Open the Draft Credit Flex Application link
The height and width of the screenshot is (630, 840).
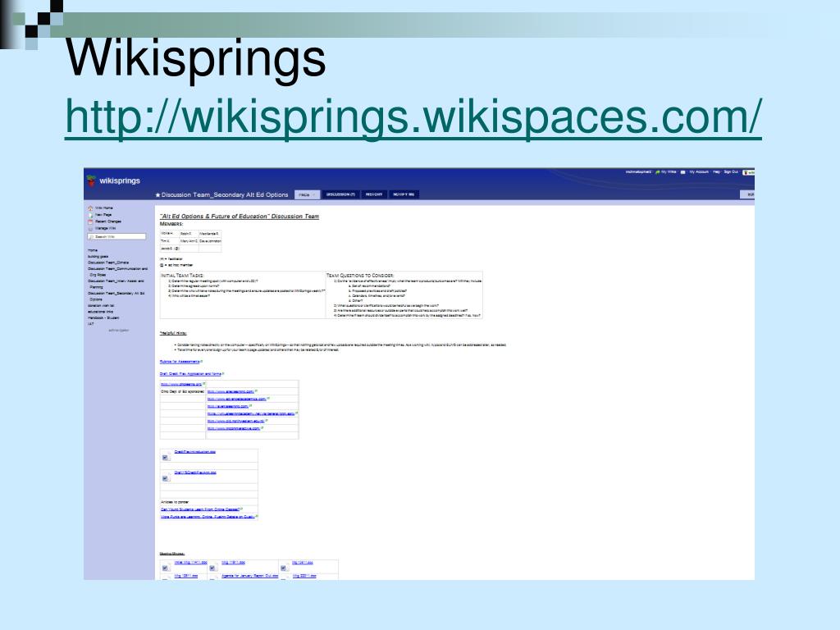tap(190, 374)
